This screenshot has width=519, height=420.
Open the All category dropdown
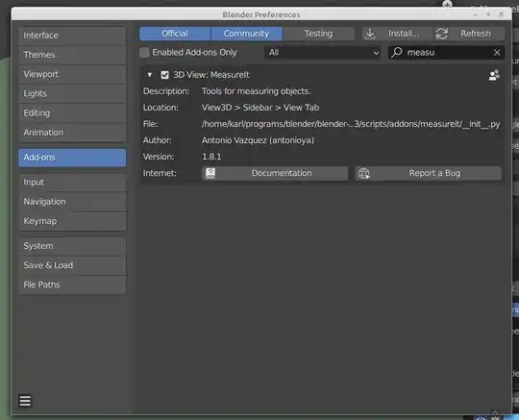[322, 53]
